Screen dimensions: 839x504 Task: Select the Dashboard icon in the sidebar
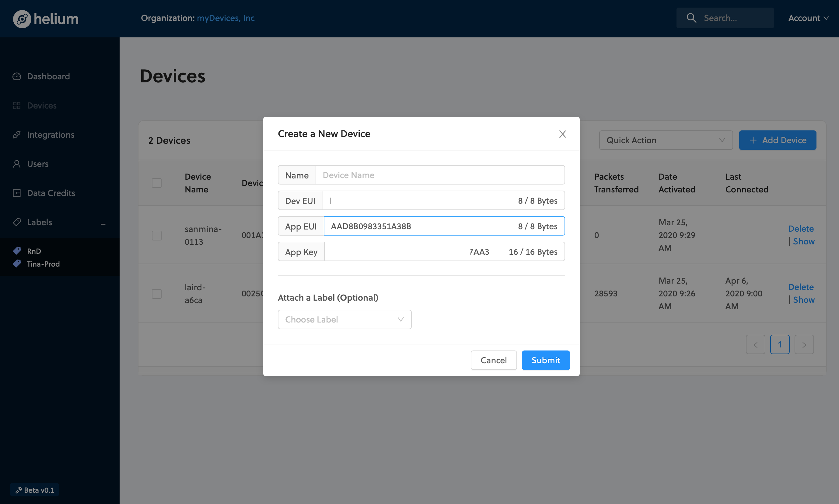pos(16,76)
